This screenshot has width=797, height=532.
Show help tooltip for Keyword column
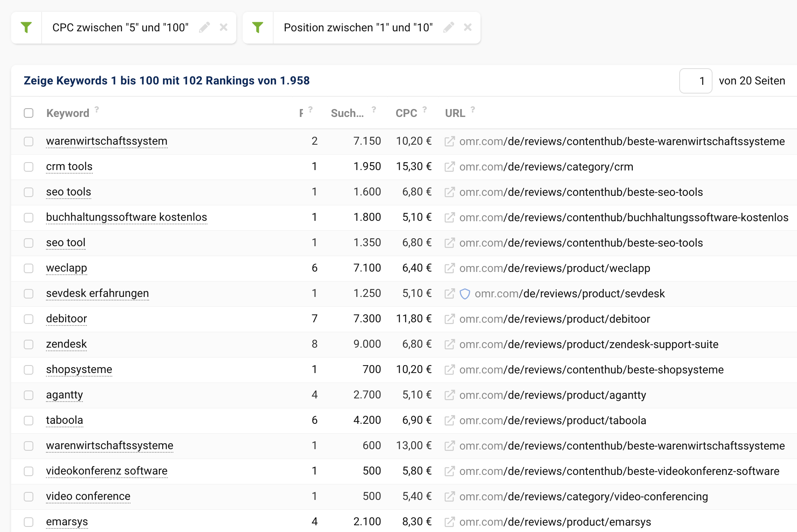pos(97,109)
